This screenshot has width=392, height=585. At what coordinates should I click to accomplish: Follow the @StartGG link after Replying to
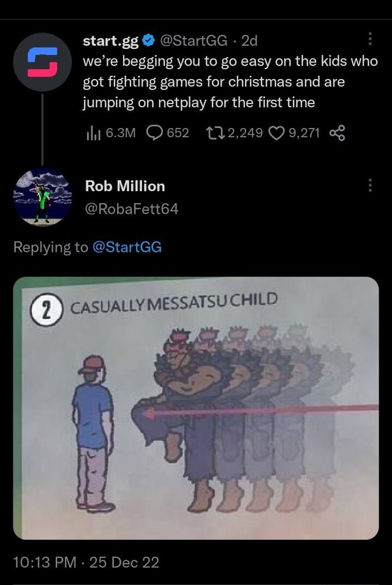(x=127, y=247)
